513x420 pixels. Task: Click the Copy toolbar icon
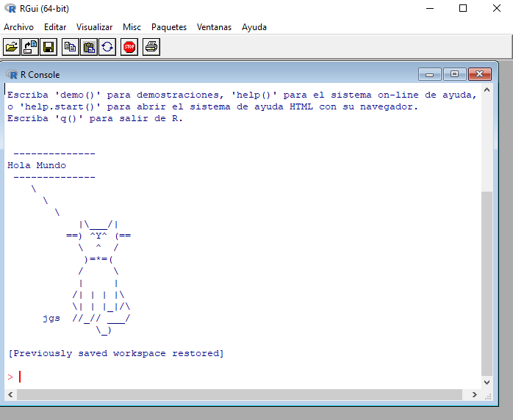coord(70,48)
